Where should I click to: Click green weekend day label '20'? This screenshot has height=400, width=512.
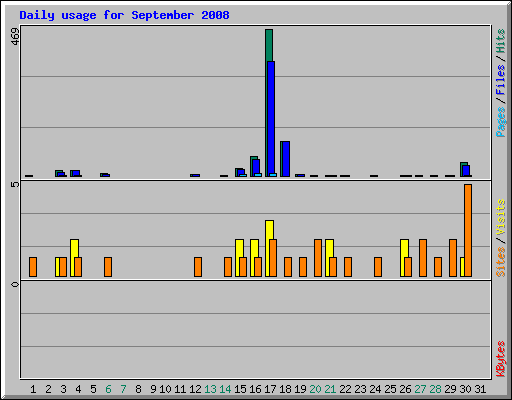315,389
